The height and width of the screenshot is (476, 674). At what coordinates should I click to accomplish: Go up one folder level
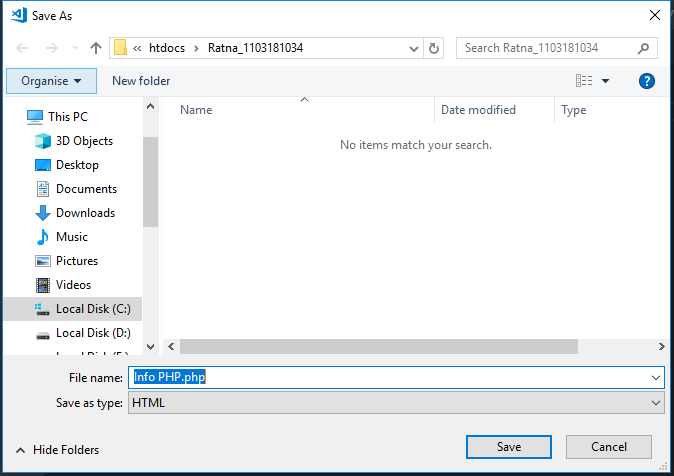(x=96, y=48)
